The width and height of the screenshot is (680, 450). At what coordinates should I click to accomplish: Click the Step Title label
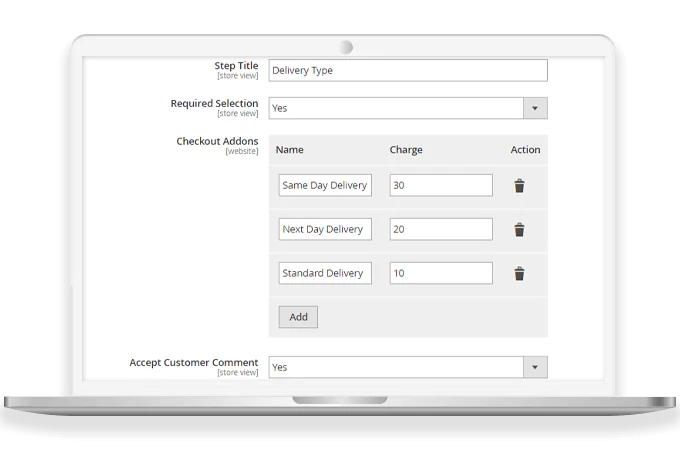coord(236,66)
